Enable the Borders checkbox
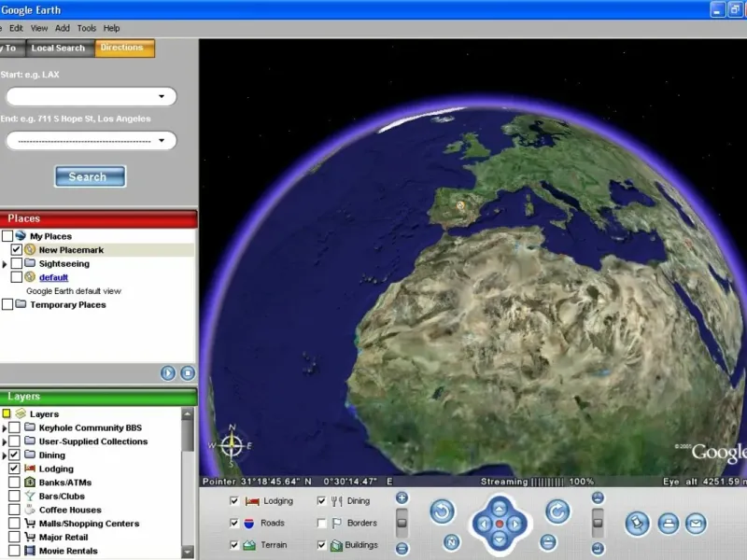This screenshot has width=747, height=560. point(323,524)
